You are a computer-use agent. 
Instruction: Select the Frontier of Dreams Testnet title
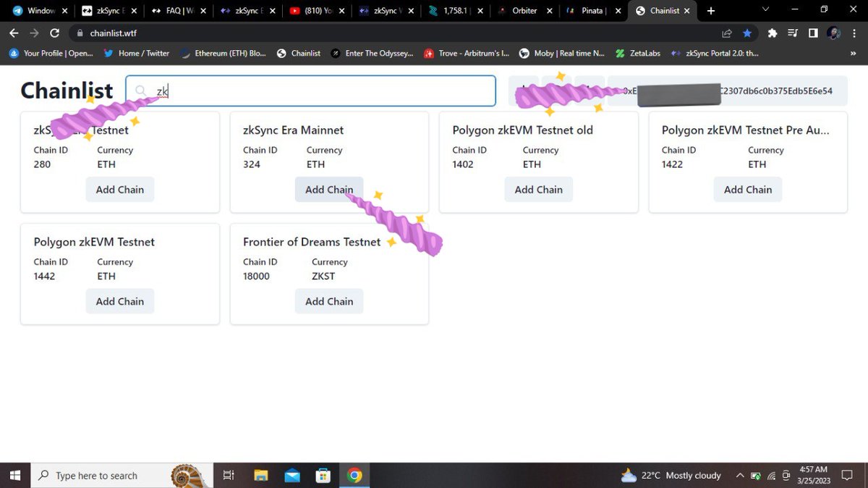point(312,242)
